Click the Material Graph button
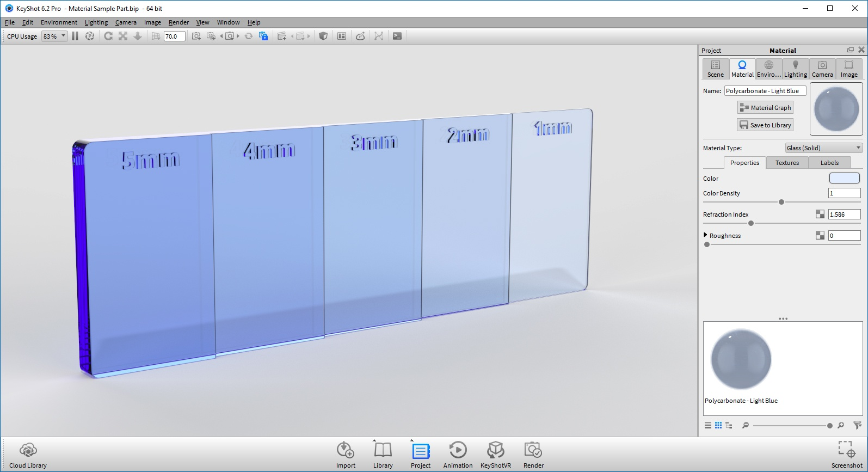Viewport: 868px width, 472px height. pyautogui.click(x=765, y=108)
